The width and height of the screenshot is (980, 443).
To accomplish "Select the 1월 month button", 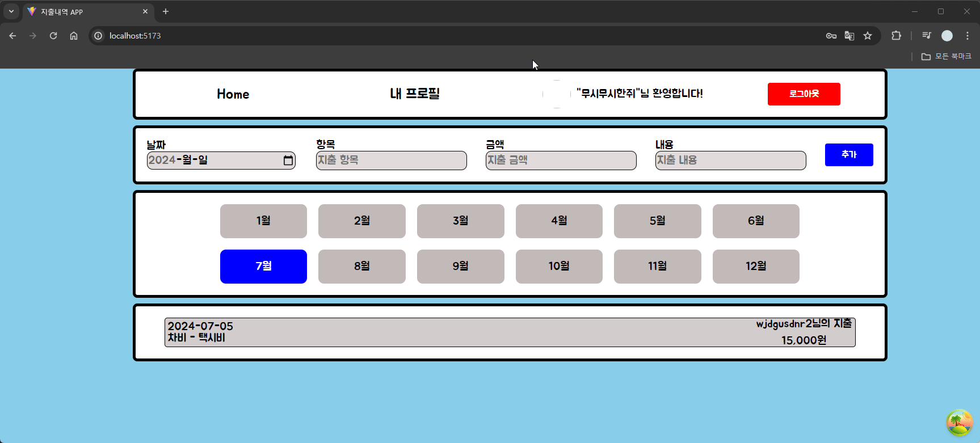I will tap(263, 221).
